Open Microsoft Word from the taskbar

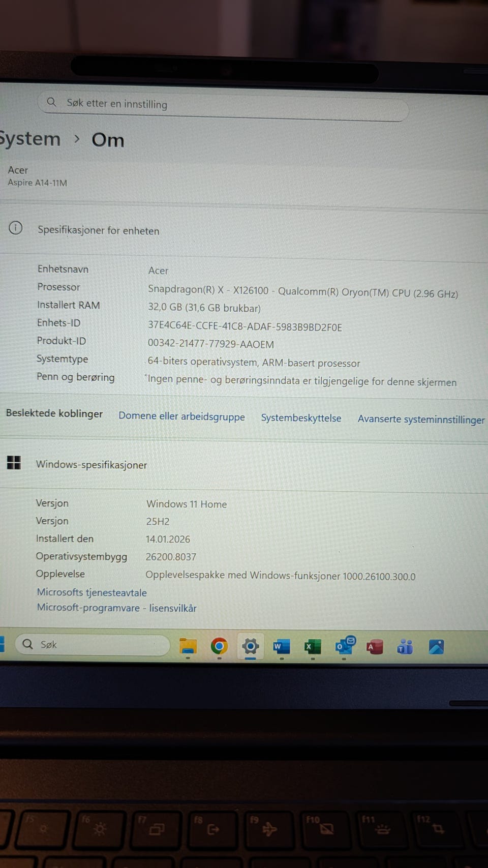click(281, 647)
